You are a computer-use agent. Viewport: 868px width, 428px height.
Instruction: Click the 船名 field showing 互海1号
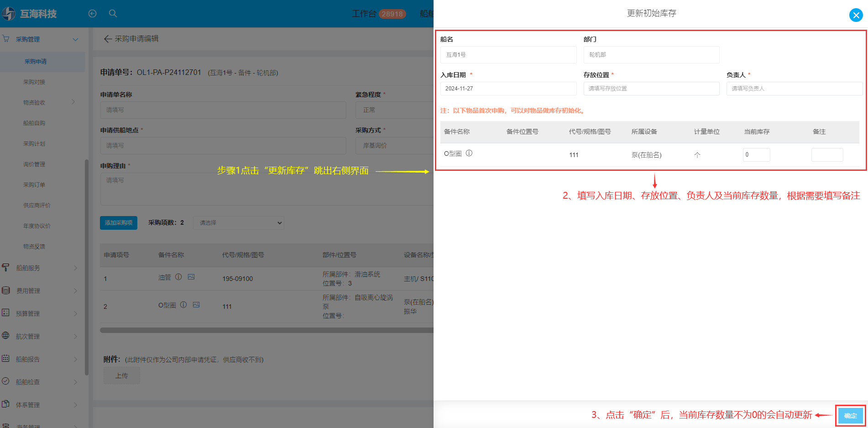(508, 55)
